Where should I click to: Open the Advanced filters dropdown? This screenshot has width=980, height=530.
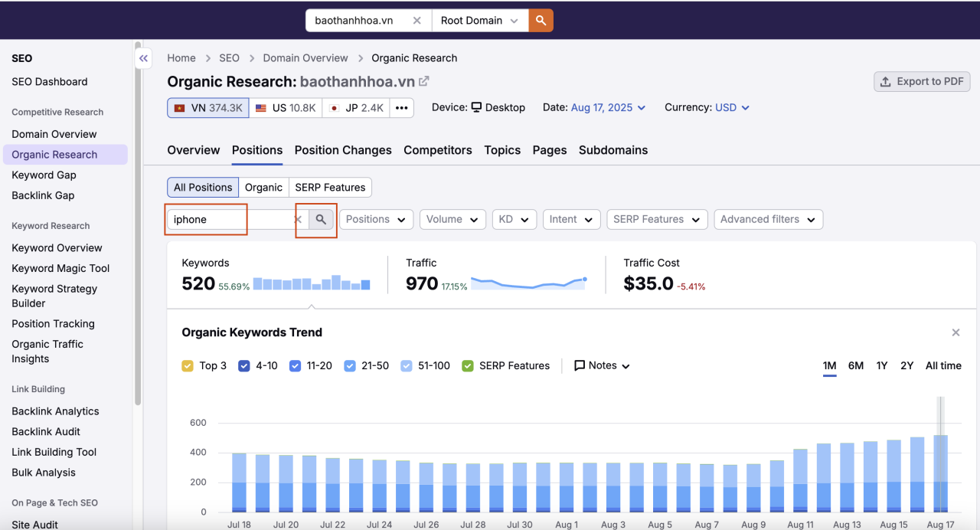[x=768, y=219]
